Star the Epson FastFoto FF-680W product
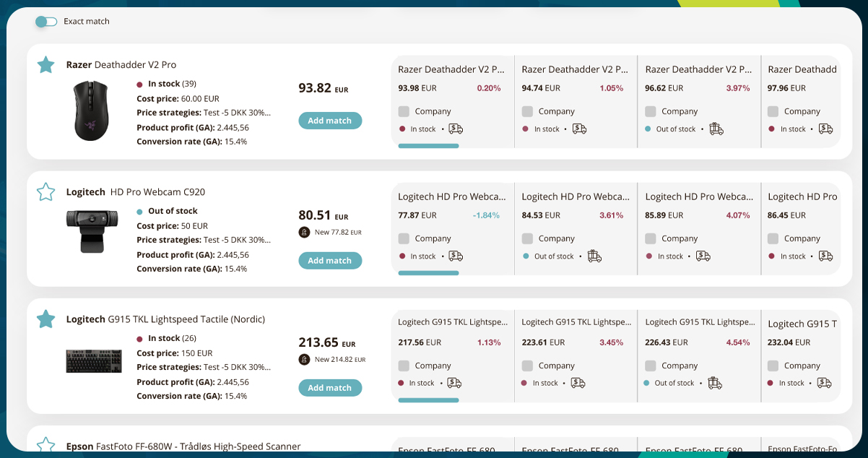 click(45, 445)
